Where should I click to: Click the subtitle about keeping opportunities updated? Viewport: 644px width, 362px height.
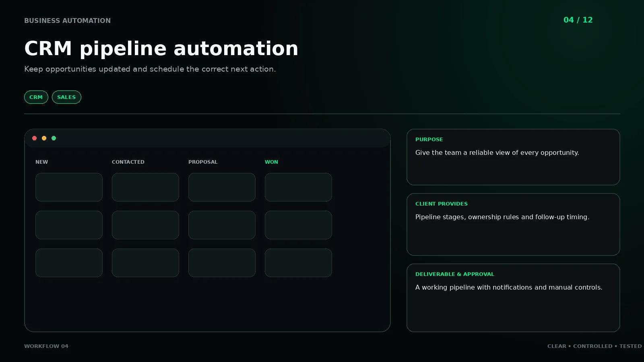(150, 69)
